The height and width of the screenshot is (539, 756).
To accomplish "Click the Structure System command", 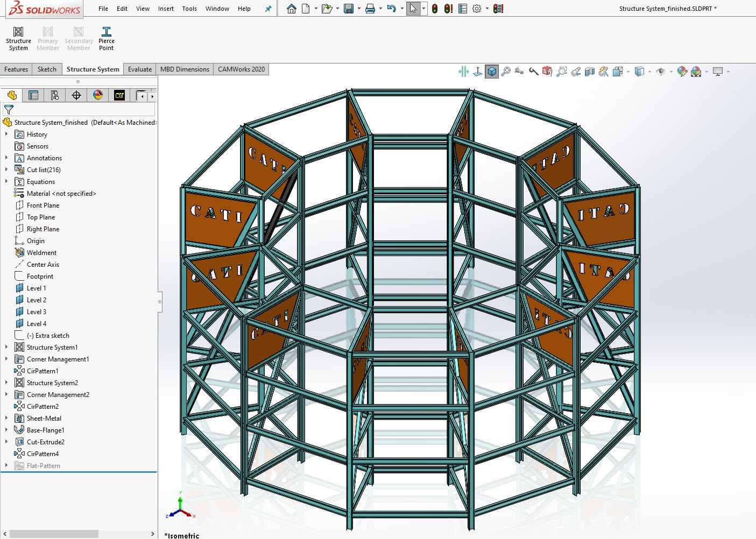I will tap(18, 39).
